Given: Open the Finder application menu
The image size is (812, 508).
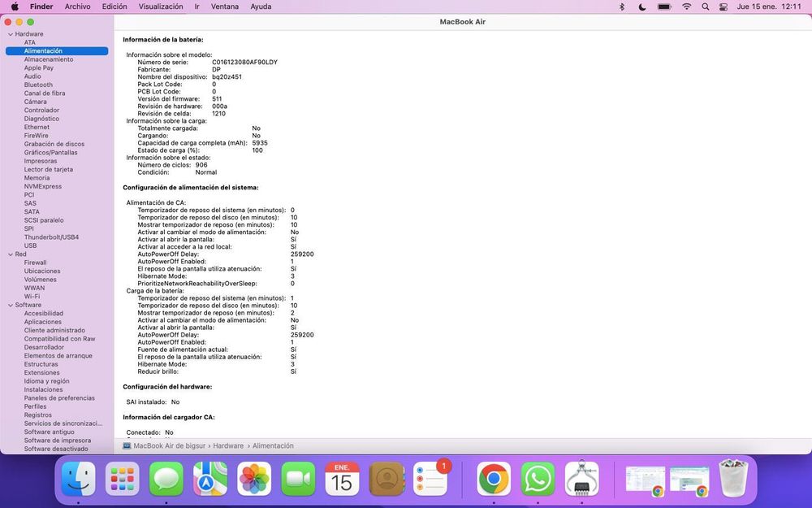Looking at the screenshot, I should (x=41, y=7).
